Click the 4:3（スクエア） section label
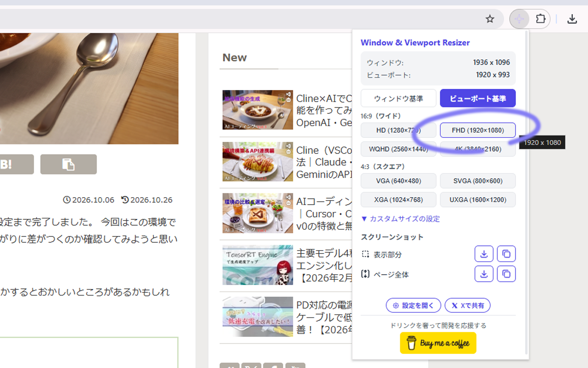The image size is (588, 368). coord(383,167)
